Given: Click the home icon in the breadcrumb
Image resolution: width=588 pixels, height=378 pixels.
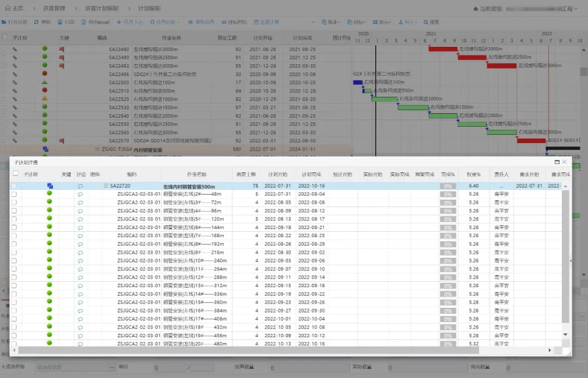Looking at the screenshot, I should [x=8, y=8].
